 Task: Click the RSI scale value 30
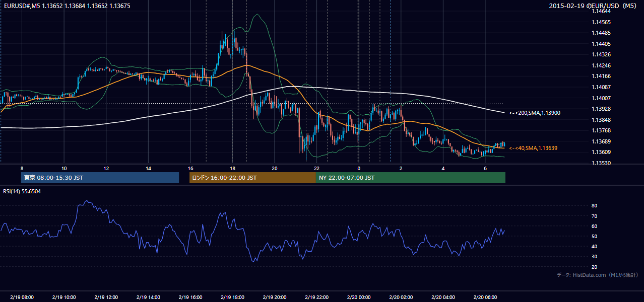[x=595, y=257]
